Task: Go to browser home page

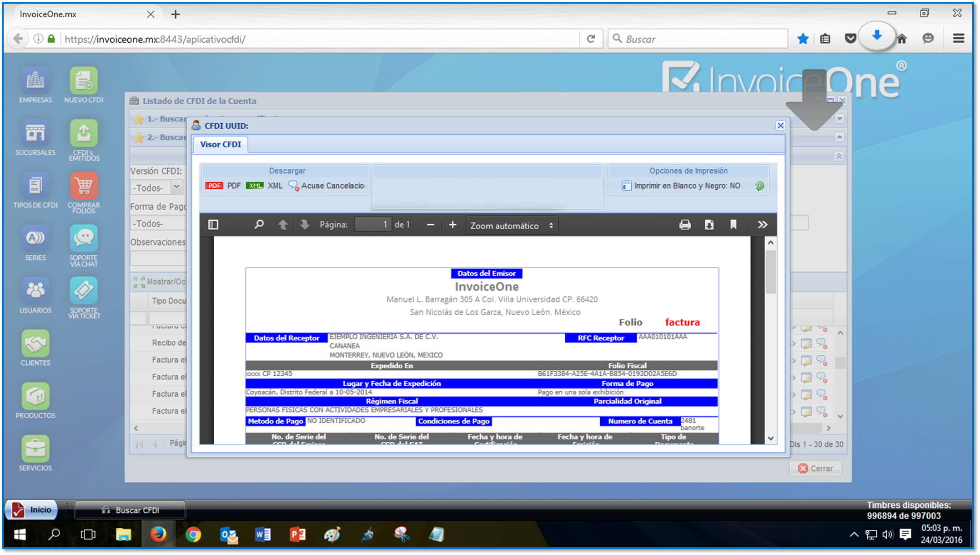Action: click(902, 39)
